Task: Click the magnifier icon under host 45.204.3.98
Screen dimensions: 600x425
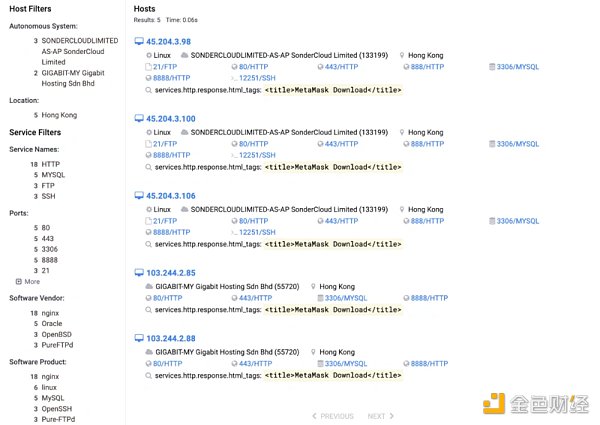Action: tap(149, 89)
